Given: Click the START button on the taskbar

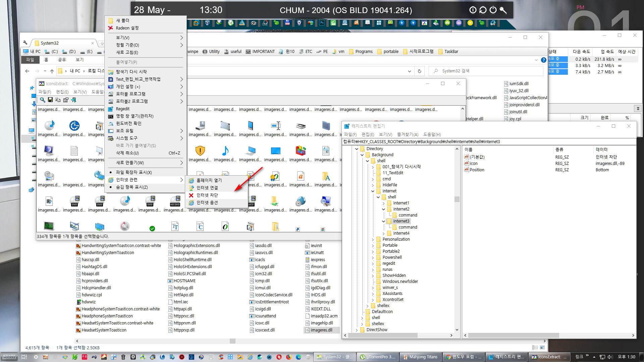Looking at the screenshot, I should point(9,357).
